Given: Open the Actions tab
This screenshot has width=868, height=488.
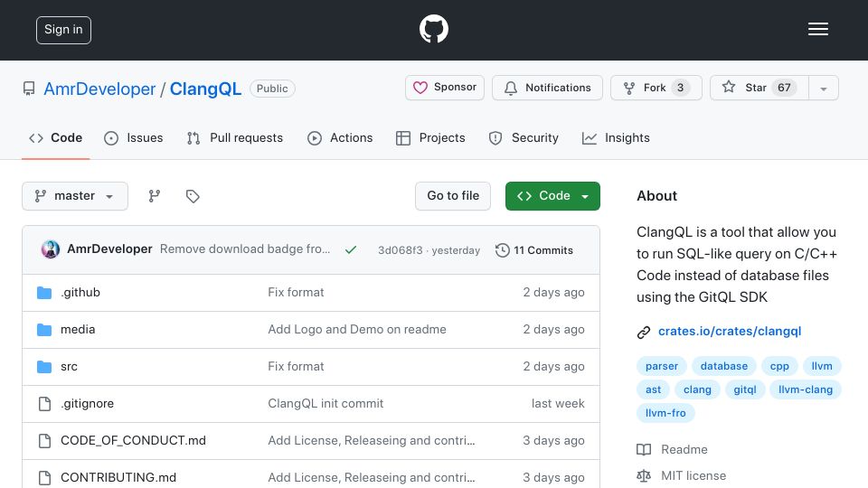Looking at the screenshot, I should pos(340,138).
